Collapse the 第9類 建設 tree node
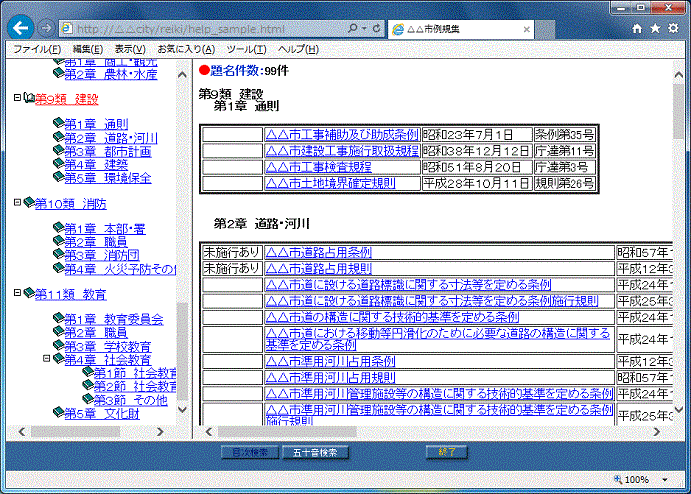 tap(17, 98)
